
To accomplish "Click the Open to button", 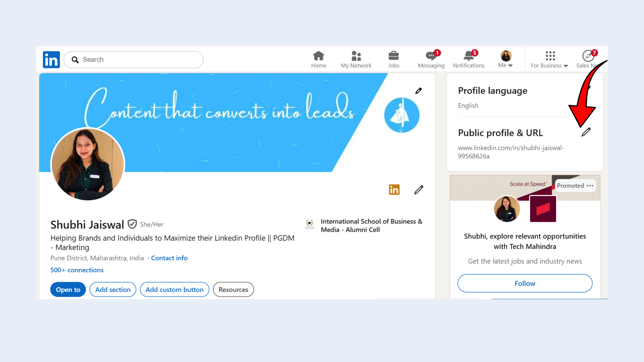I will tap(68, 290).
